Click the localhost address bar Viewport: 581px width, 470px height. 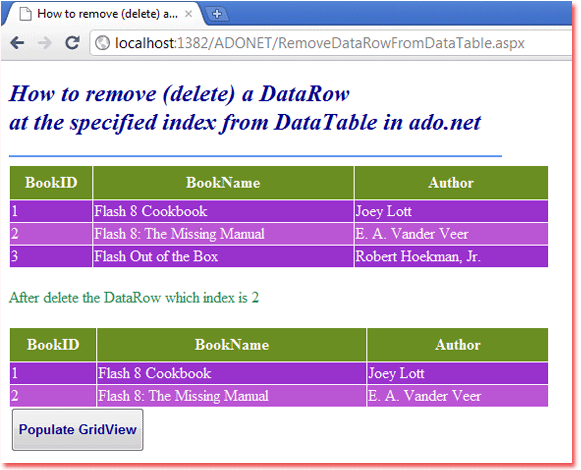click(x=332, y=43)
